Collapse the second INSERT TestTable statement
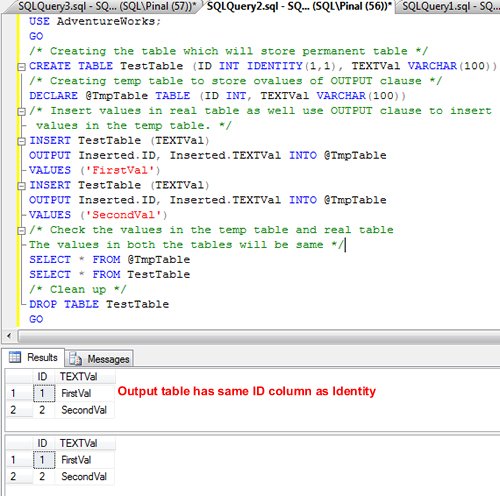Screen dimensions: 500x496 tap(21, 186)
